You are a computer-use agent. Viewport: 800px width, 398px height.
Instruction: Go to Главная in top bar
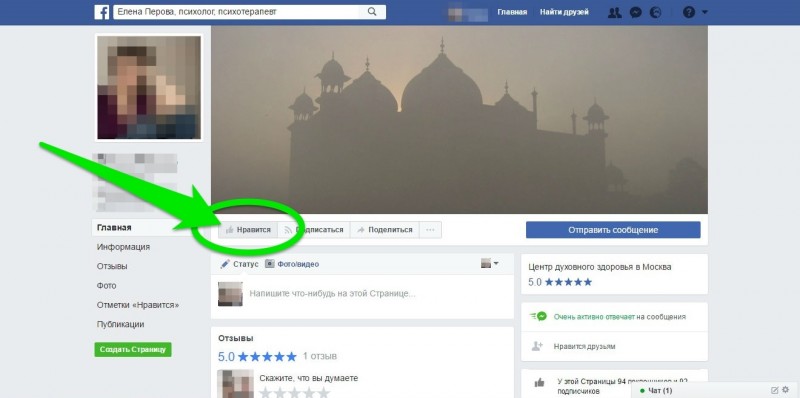click(x=512, y=12)
